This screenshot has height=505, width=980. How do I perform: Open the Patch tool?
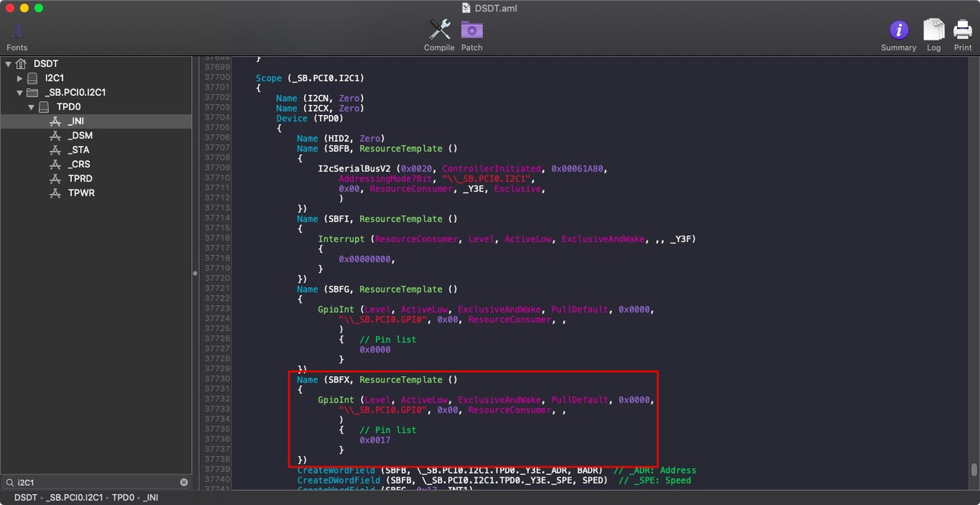coord(472,35)
